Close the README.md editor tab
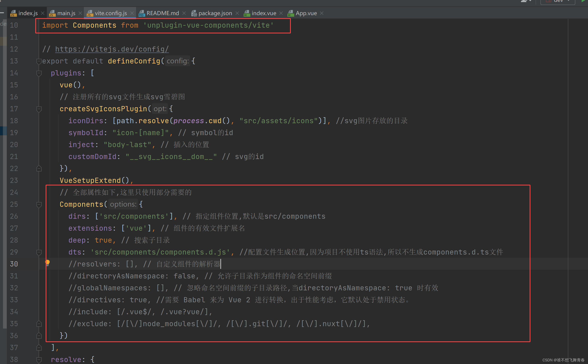 [x=184, y=13]
